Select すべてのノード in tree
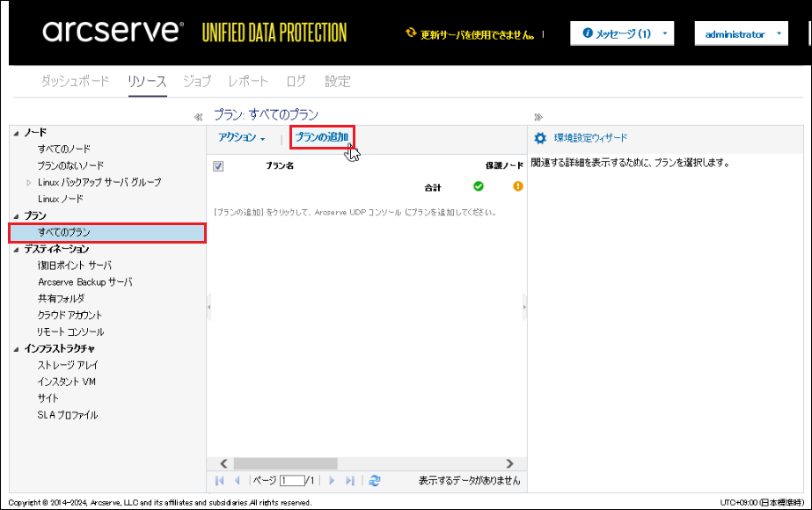Viewport: 812px width, 510px height. [64, 149]
